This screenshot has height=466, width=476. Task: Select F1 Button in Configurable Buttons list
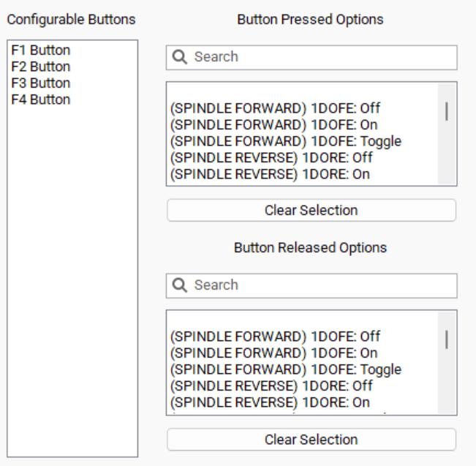click(41, 51)
